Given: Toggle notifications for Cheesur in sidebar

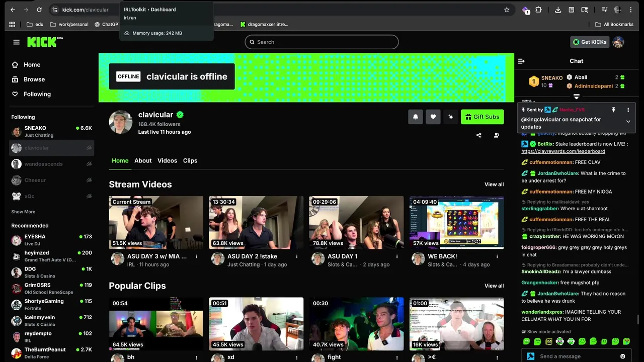Looking at the screenshot, I should coord(89,180).
